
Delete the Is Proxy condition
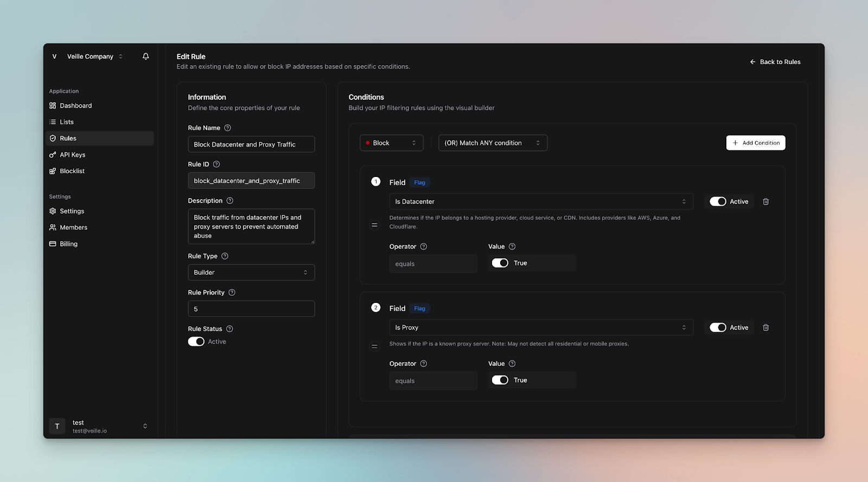[x=766, y=328]
